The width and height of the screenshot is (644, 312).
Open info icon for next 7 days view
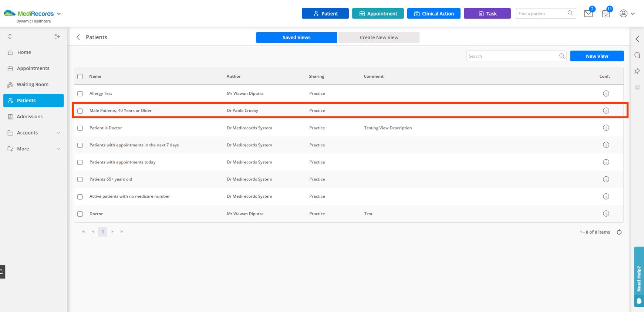pyautogui.click(x=606, y=145)
